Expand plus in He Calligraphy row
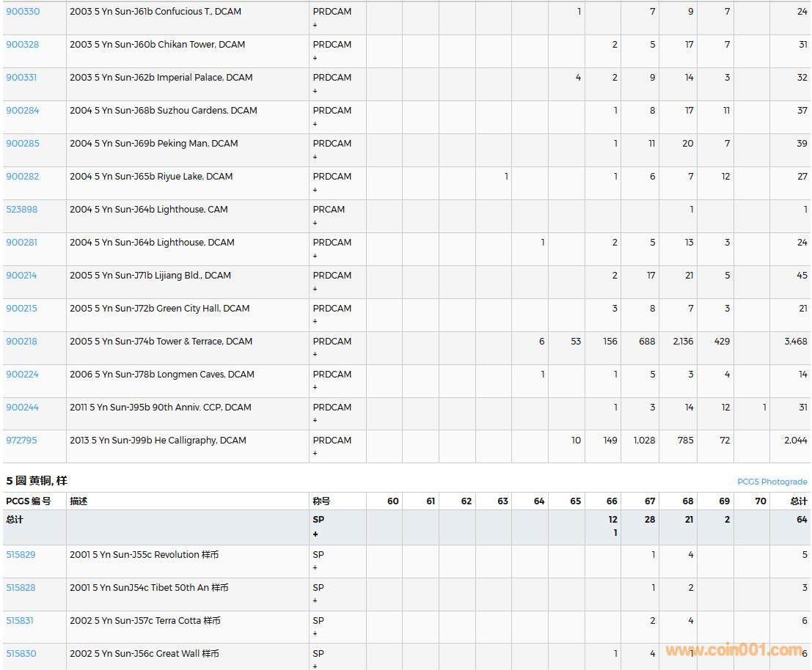 coord(315,454)
